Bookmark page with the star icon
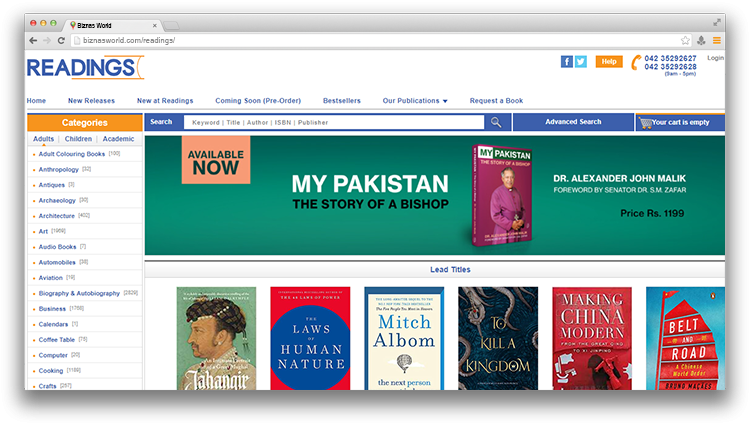This screenshot has height=425, width=750. point(685,40)
